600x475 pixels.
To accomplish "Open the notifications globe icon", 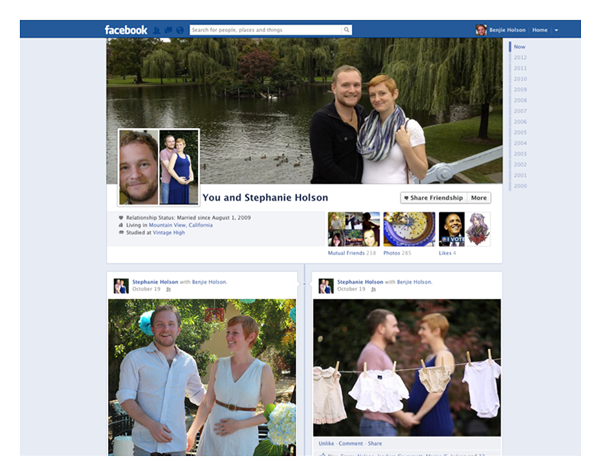I will pos(180,30).
